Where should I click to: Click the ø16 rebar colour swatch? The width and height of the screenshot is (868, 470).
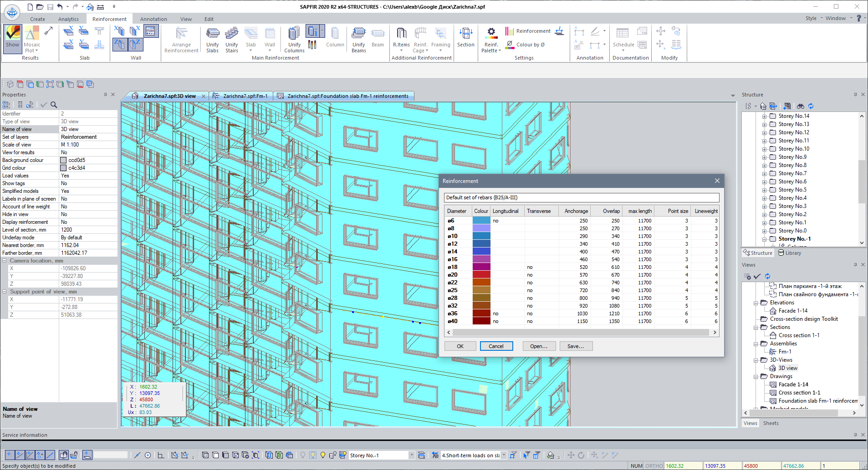481,259
